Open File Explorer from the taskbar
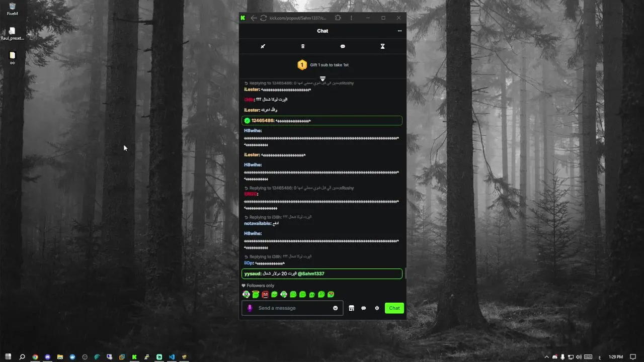 (x=60, y=357)
